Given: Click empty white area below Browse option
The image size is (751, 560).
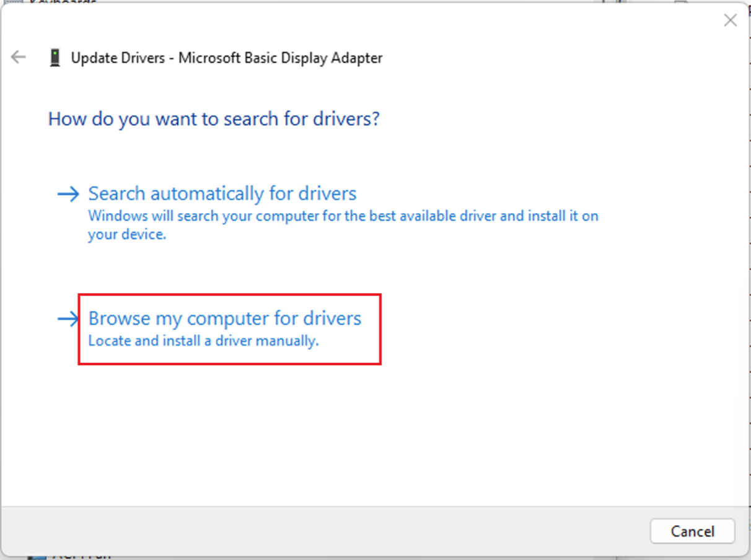Looking at the screenshot, I should click(x=372, y=434).
